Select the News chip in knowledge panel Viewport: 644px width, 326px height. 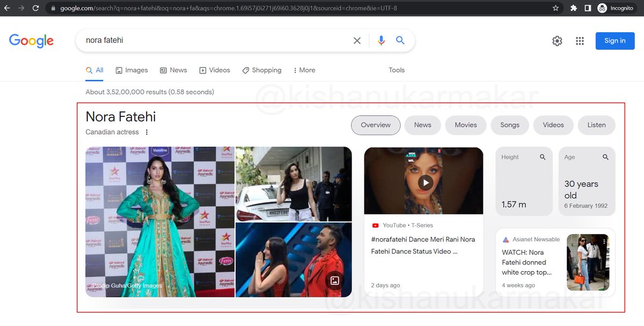[x=422, y=125]
